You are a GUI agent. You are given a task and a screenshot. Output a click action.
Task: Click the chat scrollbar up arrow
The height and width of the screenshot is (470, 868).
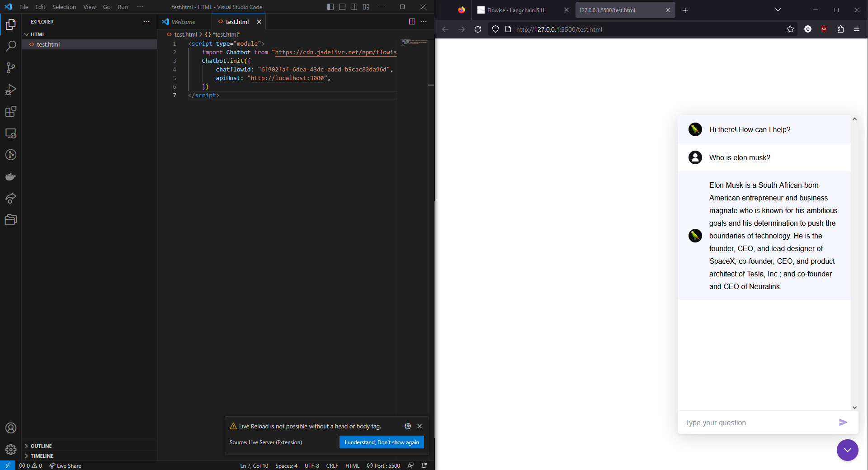tap(854, 119)
